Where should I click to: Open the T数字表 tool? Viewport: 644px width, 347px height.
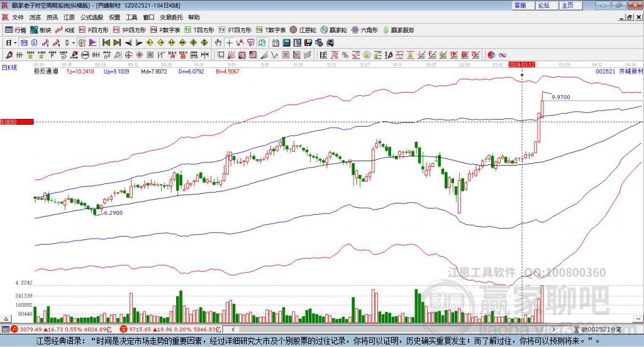275,30
